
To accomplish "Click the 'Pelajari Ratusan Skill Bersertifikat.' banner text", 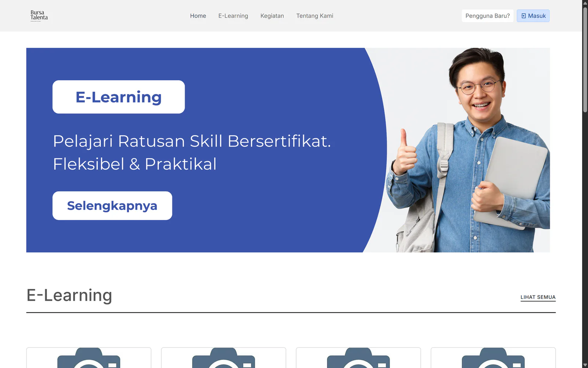I will point(192,141).
